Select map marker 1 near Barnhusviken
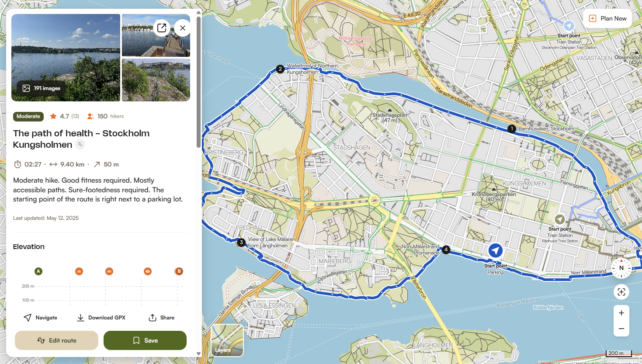642x364 pixels. tap(511, 128)
